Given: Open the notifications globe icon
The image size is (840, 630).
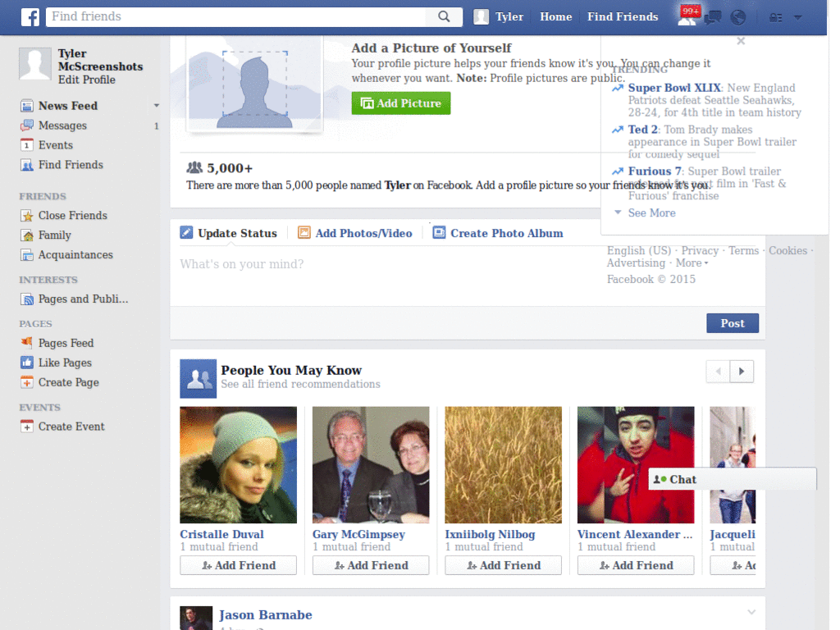Looking at the screenshot, I should click(x=738, y=18).
